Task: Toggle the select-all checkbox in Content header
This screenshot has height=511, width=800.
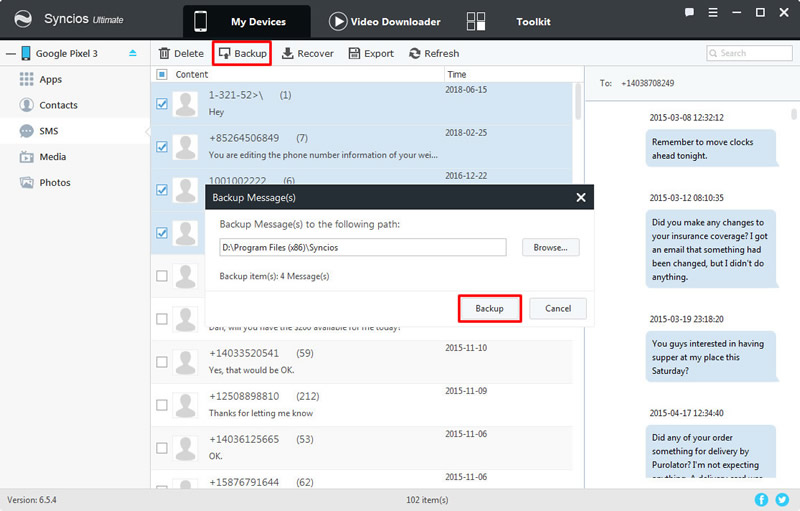Action: point(162,74)
